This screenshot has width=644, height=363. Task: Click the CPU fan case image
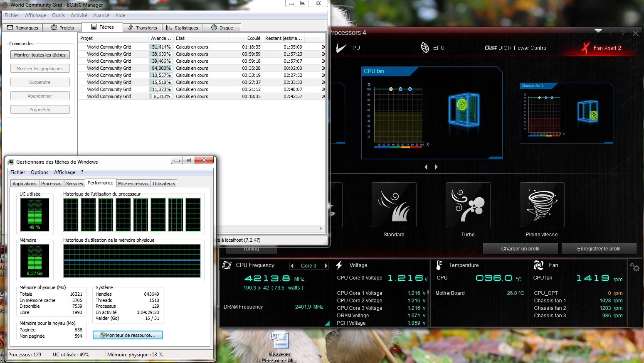(x=463, y=110)
